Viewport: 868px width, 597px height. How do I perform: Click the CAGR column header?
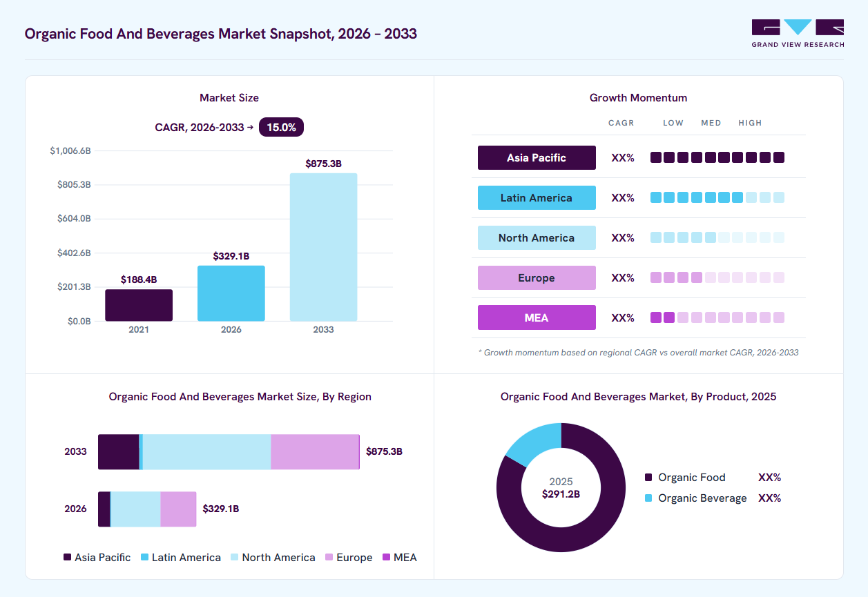coord(621,123)
